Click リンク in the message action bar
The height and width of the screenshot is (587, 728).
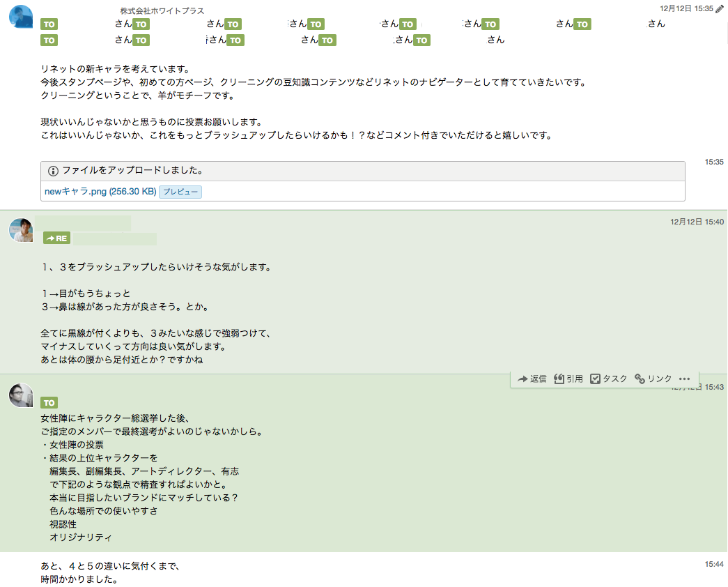click(x=653, y=379)
